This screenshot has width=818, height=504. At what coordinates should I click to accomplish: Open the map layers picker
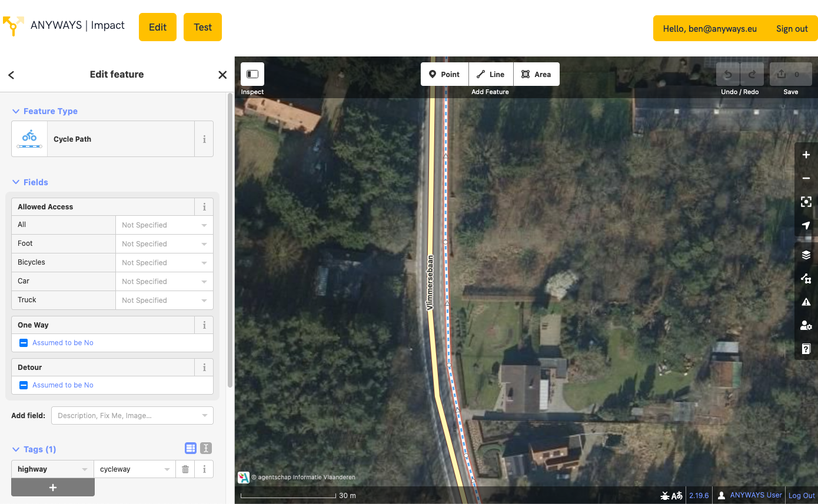pyautogui.click(x=806, y=255)
